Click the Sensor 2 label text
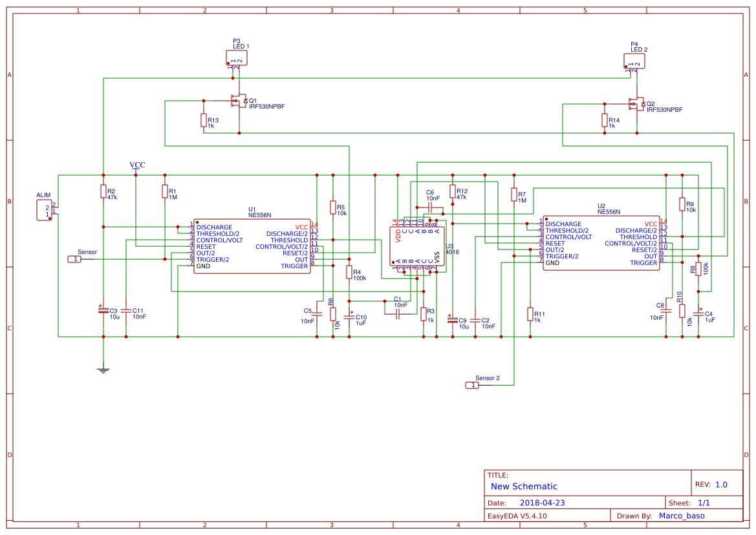756x535 pixels. pyautogui.click(x=488, y=378)
